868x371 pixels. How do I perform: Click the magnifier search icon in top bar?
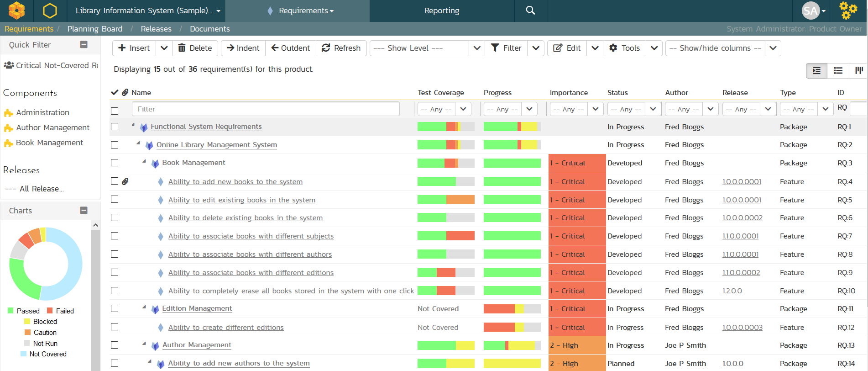point(530,11)
